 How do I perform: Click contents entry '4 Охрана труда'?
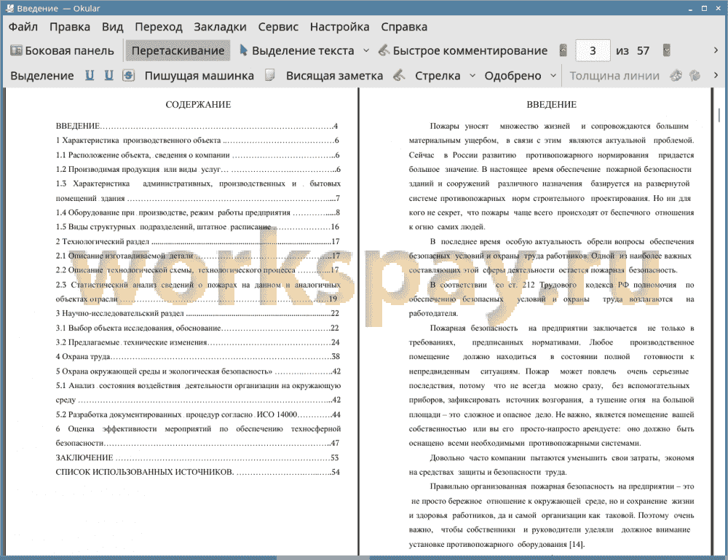tap(197, 357)
